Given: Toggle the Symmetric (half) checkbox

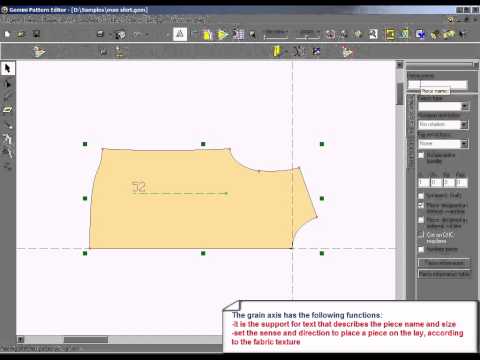Looking at the screenshot, I should tap(421, 196).
